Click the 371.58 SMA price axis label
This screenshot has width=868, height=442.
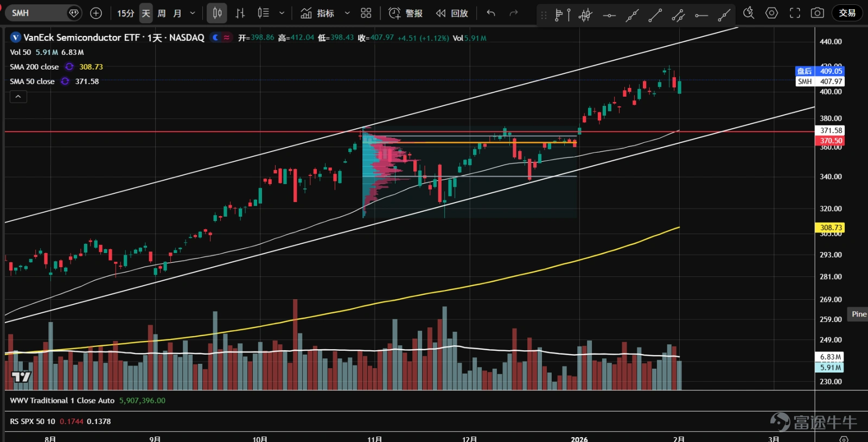tap(830, 130)
